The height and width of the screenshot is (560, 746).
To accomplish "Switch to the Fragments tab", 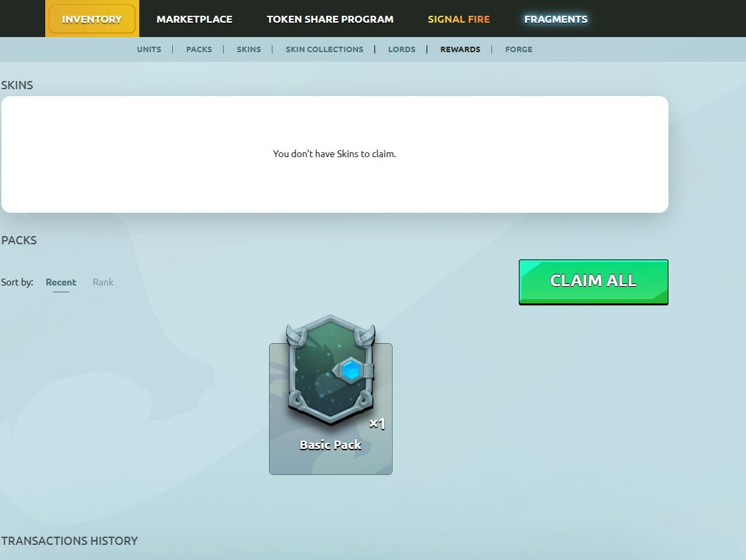I will [x=556, y=19].
